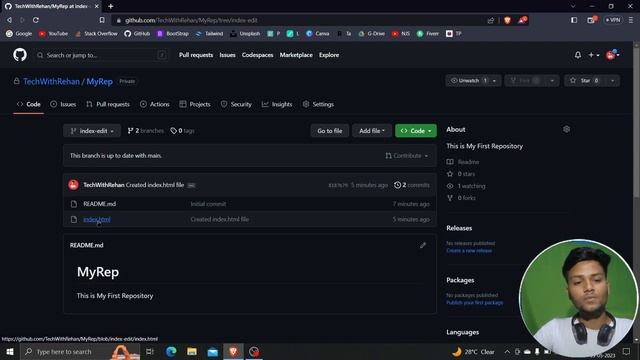Open the Tailwind bookmark
The width and height of the screenshot is (640, 360).
click(209, 33)
